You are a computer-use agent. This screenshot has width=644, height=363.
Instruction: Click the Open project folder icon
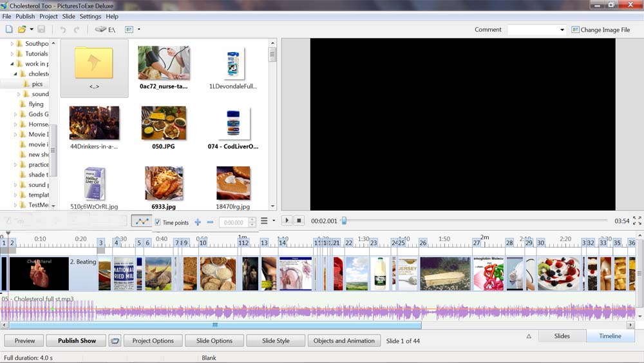click(x=22, y=29)
